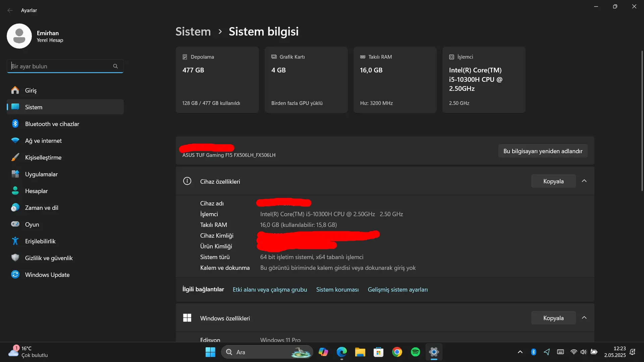Go back with the Ayarlar back arrow
The image size is (644, 362).
(x=10, y=10)
